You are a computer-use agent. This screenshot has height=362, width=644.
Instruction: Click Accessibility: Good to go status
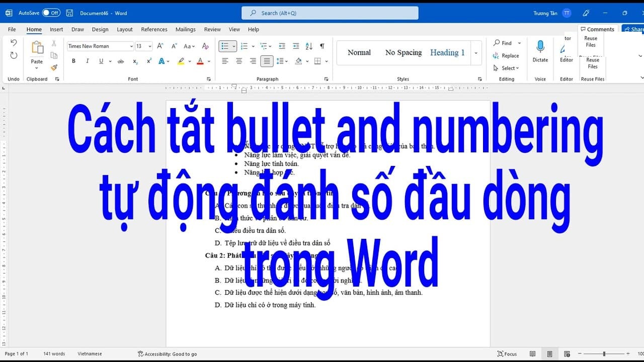point(167,354)
